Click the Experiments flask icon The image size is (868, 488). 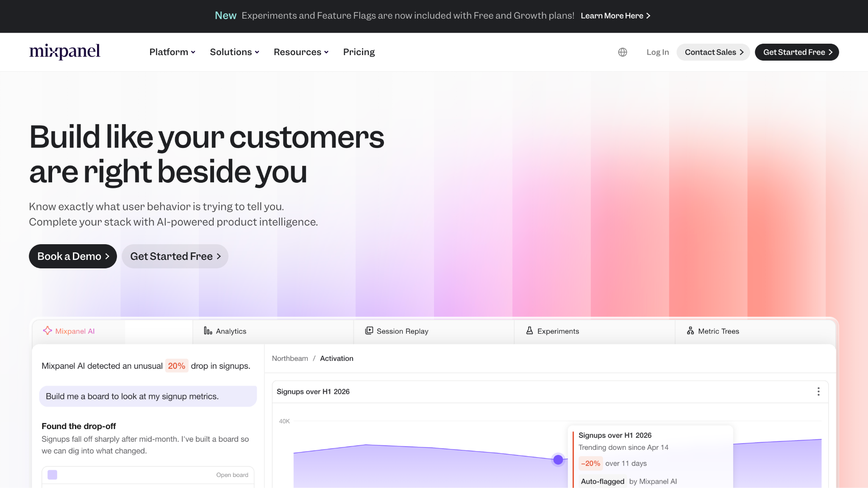(529, 331)
